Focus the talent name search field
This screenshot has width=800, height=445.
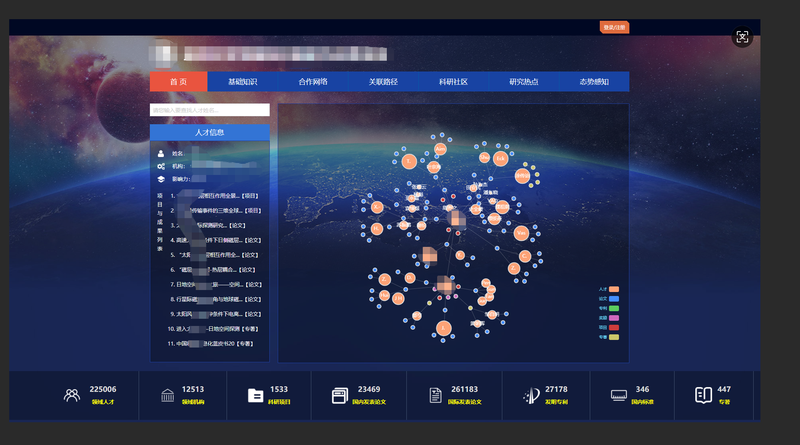point(210,110)
